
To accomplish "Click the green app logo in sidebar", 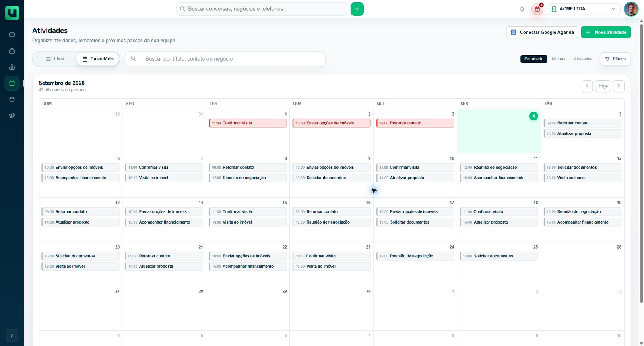I will (12, 13).
